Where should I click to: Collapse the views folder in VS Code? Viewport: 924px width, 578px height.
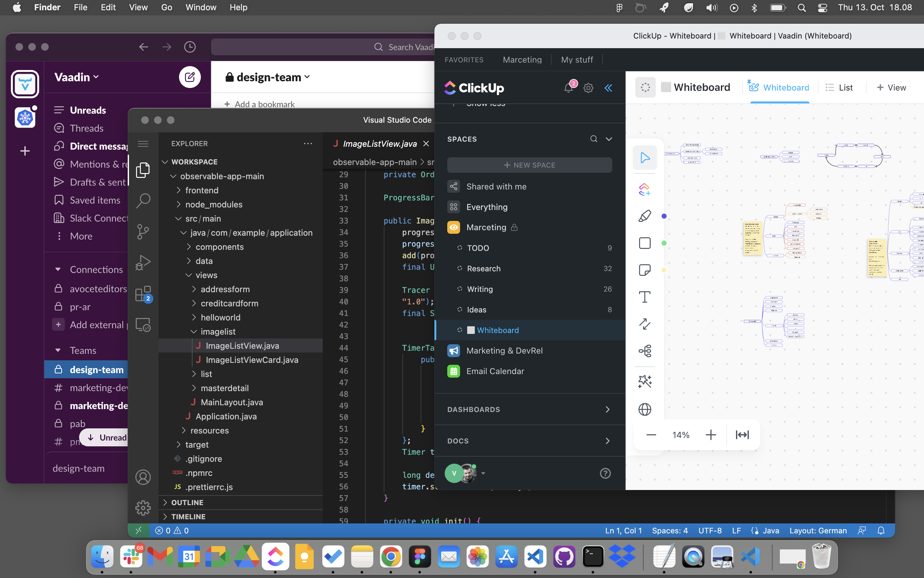coord(207,275)
